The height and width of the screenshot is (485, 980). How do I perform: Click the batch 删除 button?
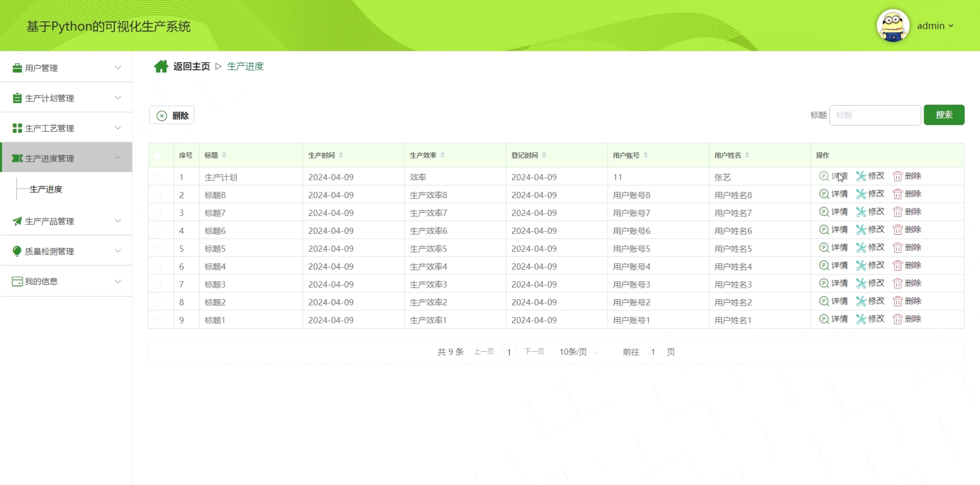click(172, 115)
